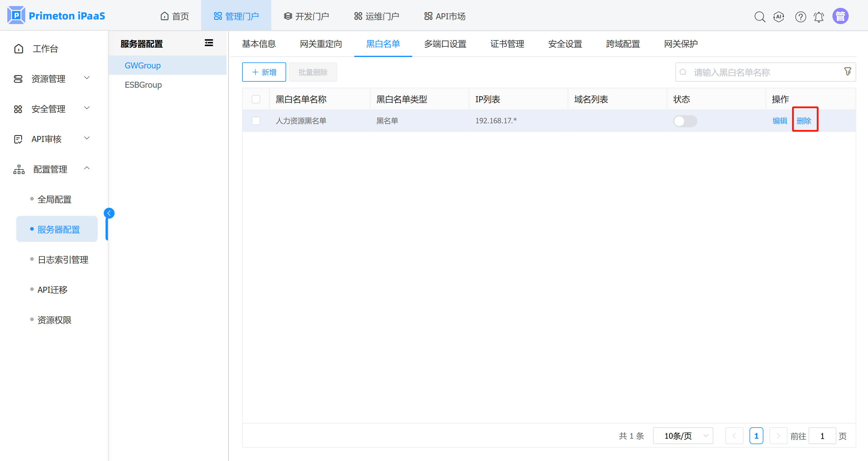Click the purple user avatar icon
The height and width of the screenshot is (461, 868).
click(x=840, y=16)
